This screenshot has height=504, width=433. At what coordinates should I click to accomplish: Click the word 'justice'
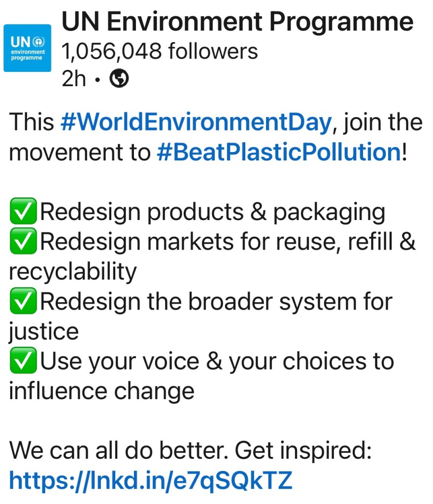pyautogui.click(x=44, y=332)
